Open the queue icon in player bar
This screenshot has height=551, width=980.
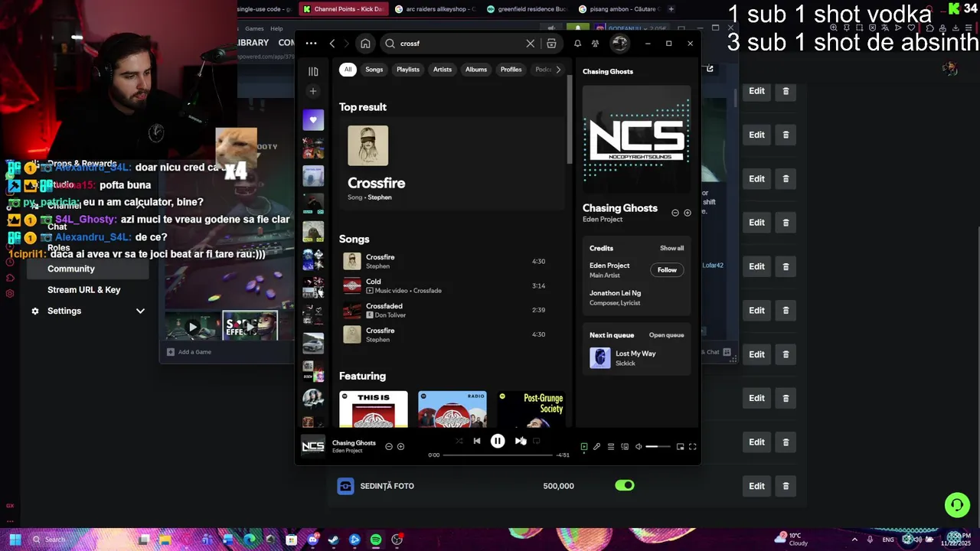point(610,447)
